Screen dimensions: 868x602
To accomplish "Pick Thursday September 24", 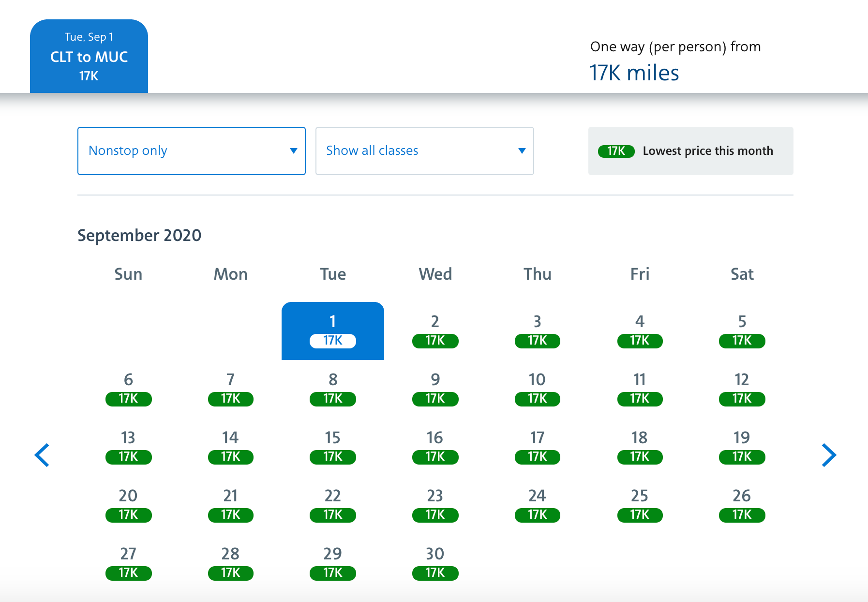I will point(537,505).
